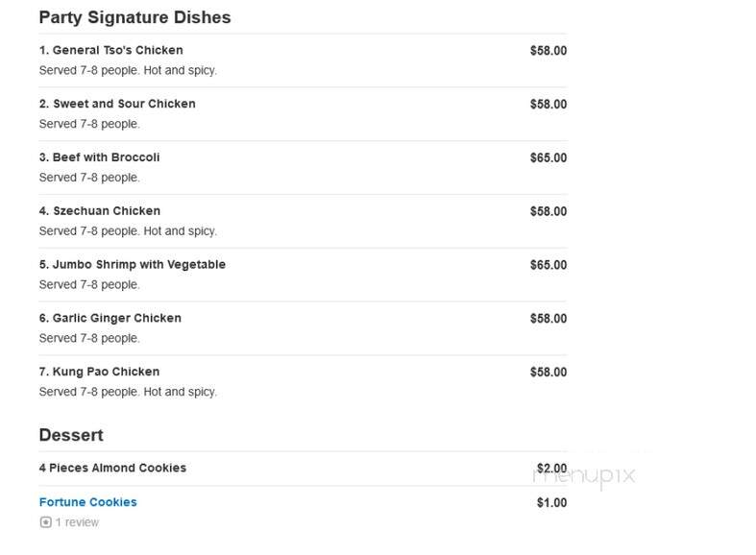The height and width of the screenshot is (555, 756).
Task: Click the Dessert section heading
Action: (71, 435)
